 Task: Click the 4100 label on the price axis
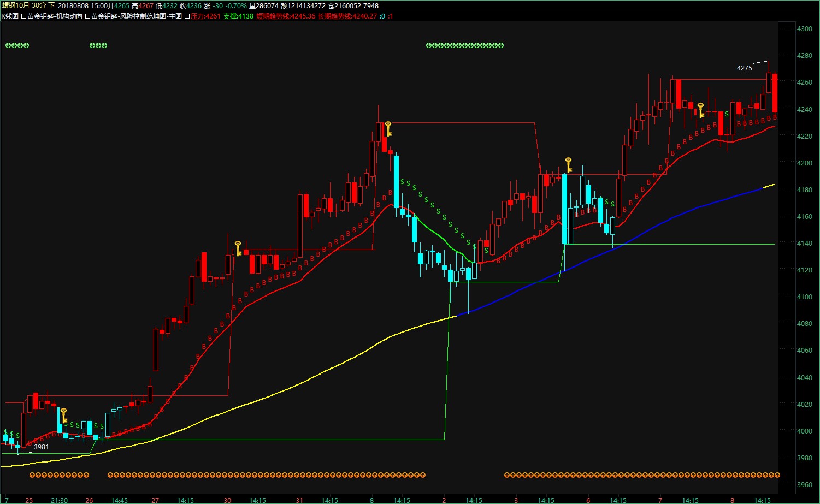click(x=805, y=297)
